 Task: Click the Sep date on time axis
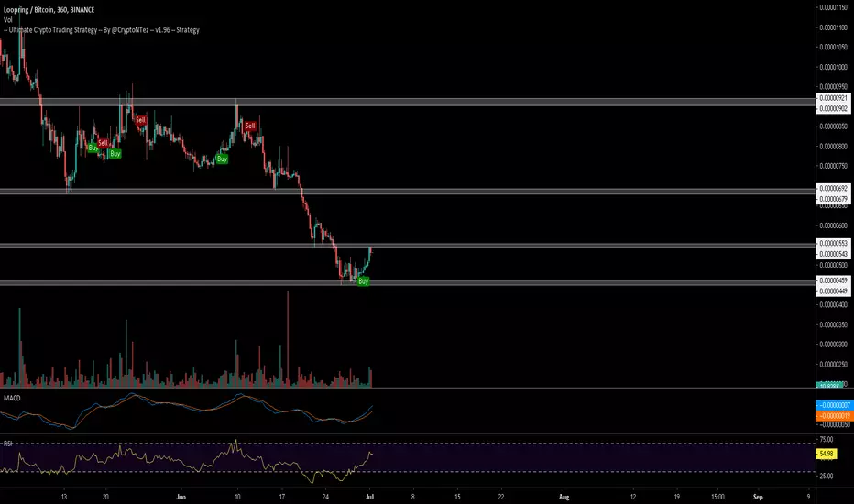pos(758,497)
